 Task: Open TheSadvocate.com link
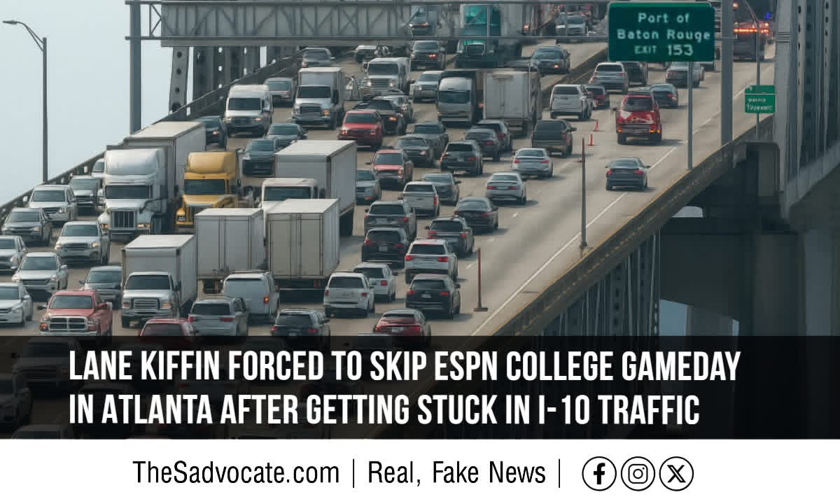click(236, 473)
